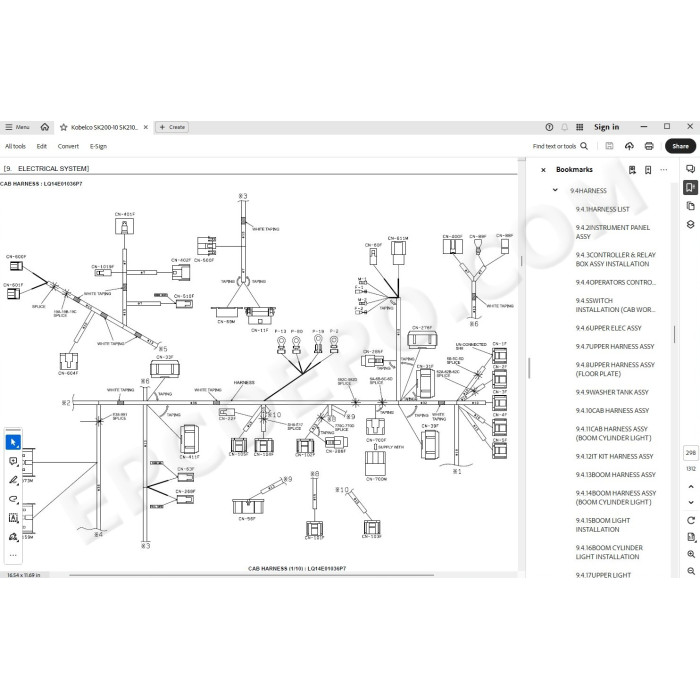Click the add bookmark icon
The width and height of the screenshot is (700, 700).
coord(632,170)
